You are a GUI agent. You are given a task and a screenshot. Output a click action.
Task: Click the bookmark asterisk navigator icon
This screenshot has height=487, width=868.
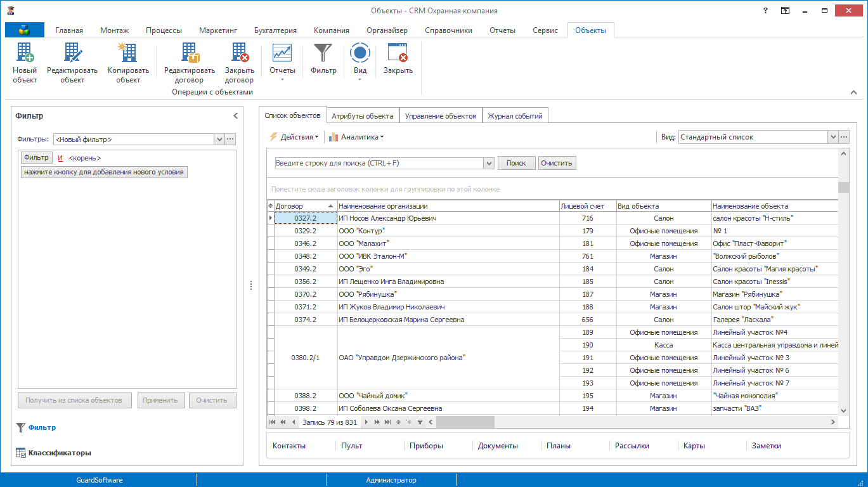(x=398, y=422)
